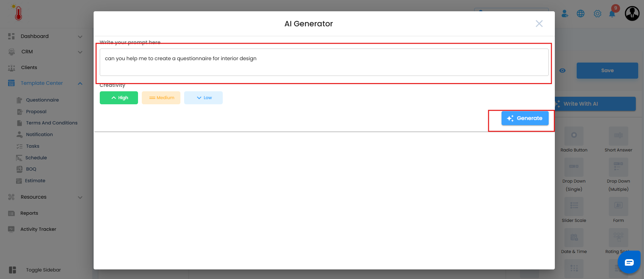Click the add user icon

pyautogui.click(x=565, y=14)
